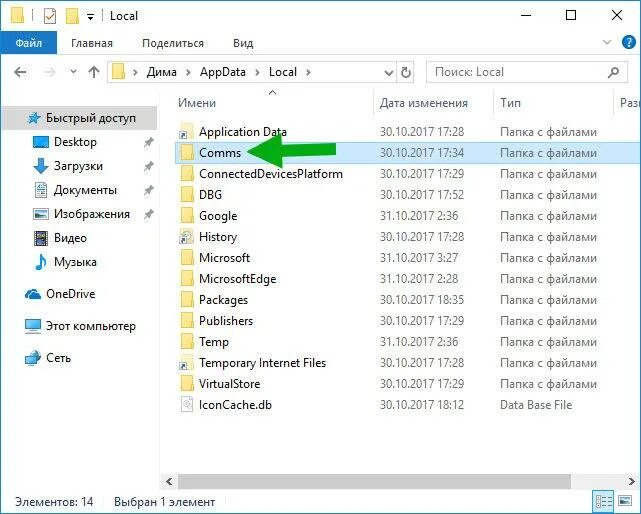
Task: Select the MicrosoftEdge folder name
Action: tap(238, 279)
